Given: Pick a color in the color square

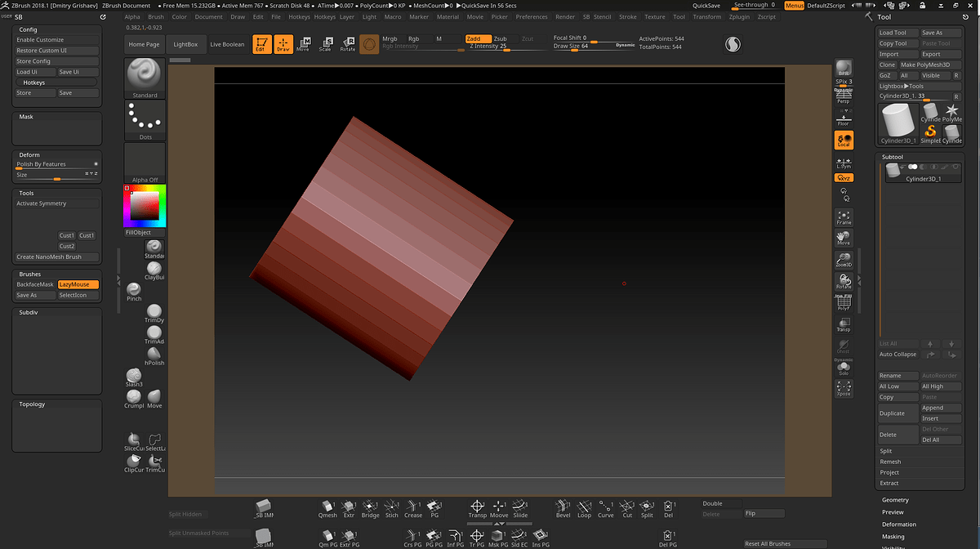Looking at the screenshot, I should [x=145, y=205].
